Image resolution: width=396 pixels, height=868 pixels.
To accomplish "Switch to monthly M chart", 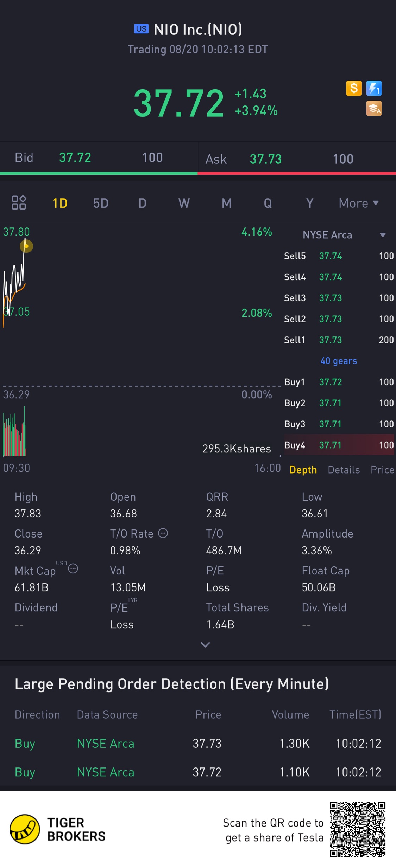I will point(226,203).
